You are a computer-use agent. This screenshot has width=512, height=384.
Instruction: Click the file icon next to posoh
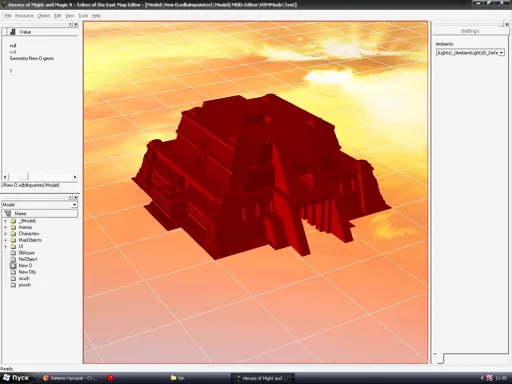point(13,285)
